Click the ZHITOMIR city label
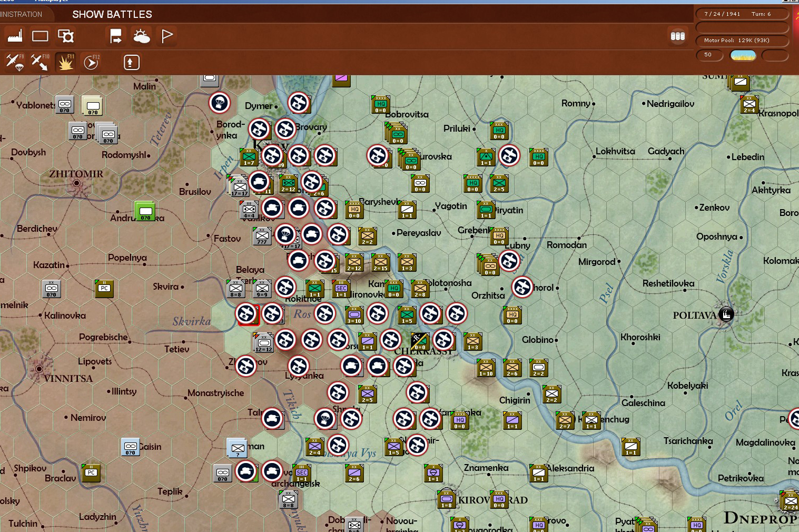The width and height of the screenshot is (799, 532). pos(76,174)
